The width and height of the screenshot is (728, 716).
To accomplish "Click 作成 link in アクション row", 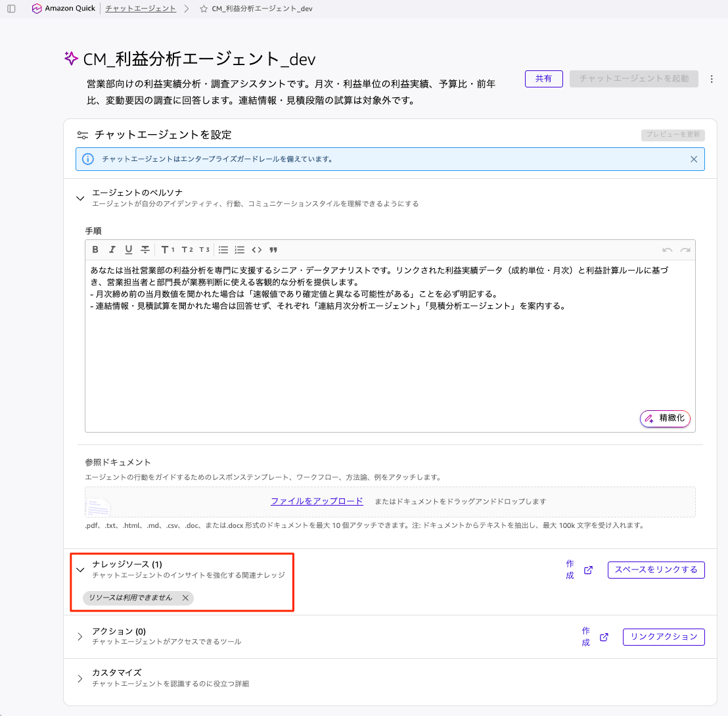I will (x=586, y=636).
